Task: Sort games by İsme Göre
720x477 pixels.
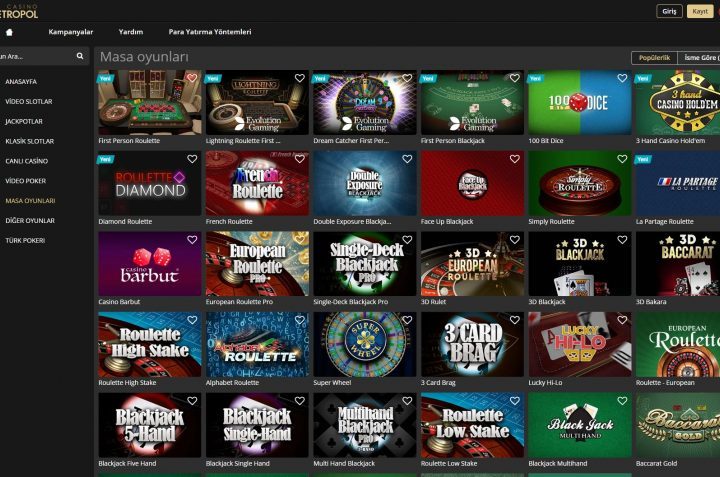Action: (699, 58)
